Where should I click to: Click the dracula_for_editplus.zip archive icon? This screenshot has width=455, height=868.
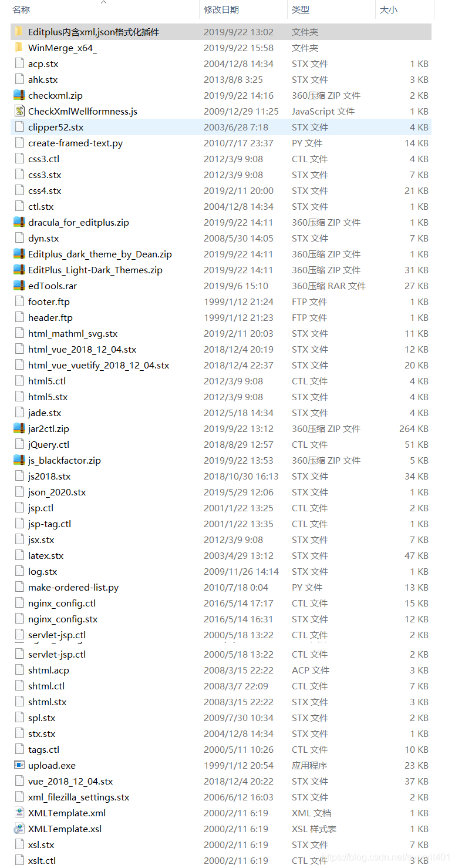[x=19, y=222]
